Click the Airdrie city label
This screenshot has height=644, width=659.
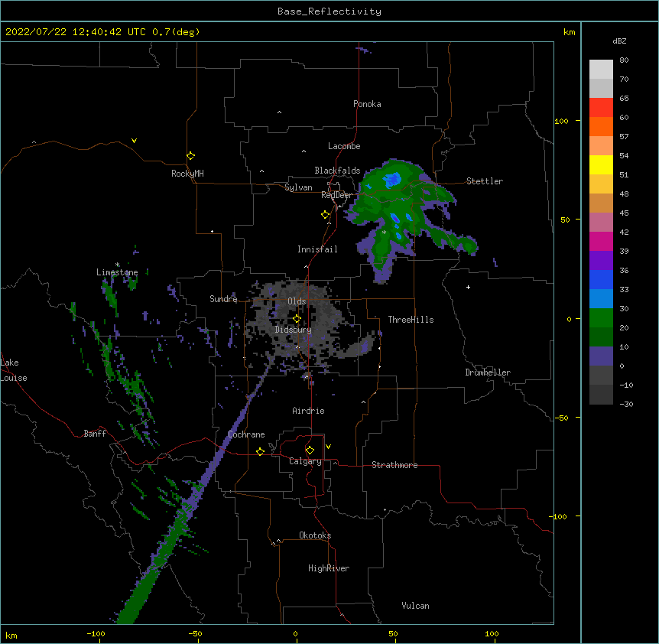point(308,411)
